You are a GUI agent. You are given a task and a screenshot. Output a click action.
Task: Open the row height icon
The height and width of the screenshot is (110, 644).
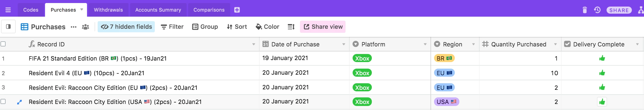click(291, 27)
